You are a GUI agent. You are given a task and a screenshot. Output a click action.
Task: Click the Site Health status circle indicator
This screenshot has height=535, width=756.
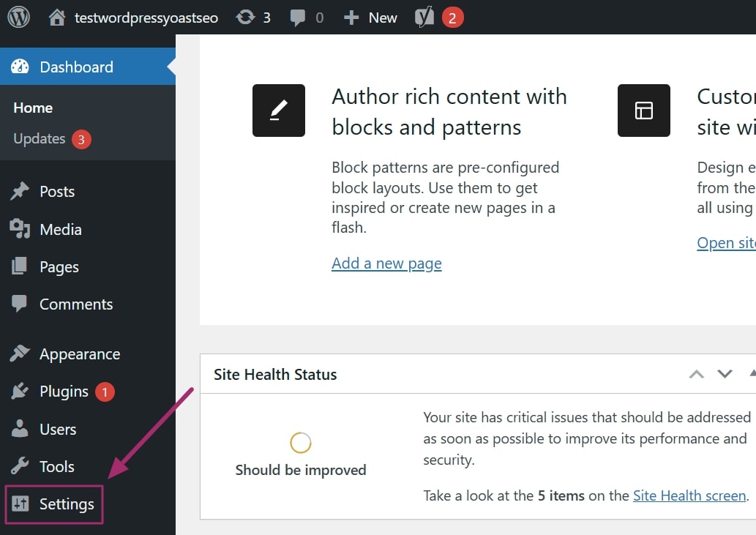click(x=301, y=443)
